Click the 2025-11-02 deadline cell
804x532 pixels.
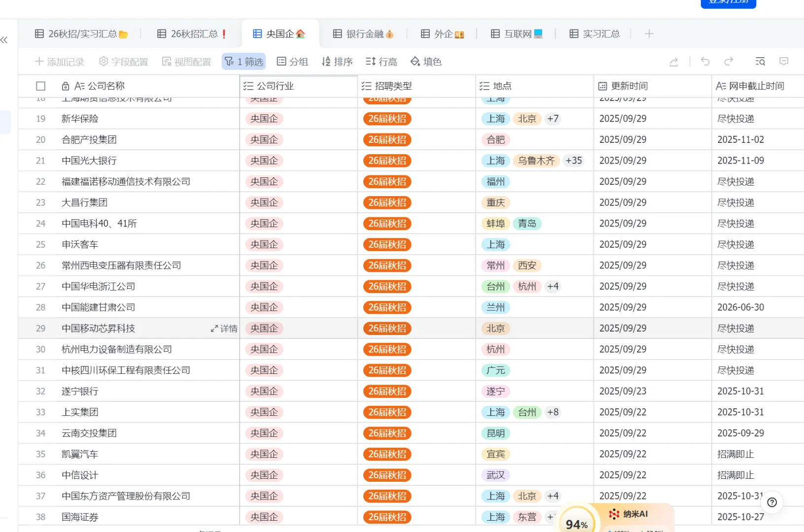point(758,140)
